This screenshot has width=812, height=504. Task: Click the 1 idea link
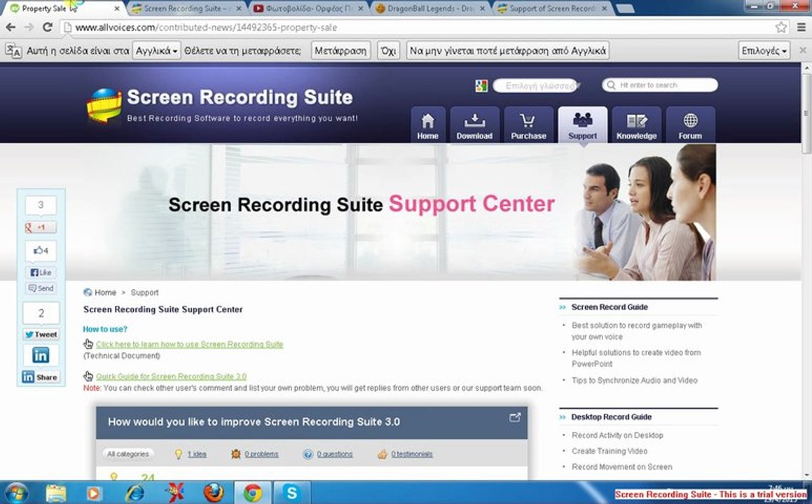click(197, 454)
